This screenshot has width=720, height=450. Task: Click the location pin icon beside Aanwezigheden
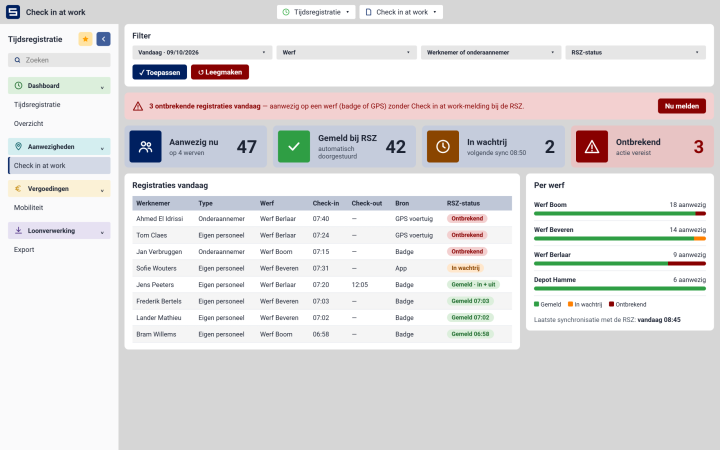coord(18,146)
